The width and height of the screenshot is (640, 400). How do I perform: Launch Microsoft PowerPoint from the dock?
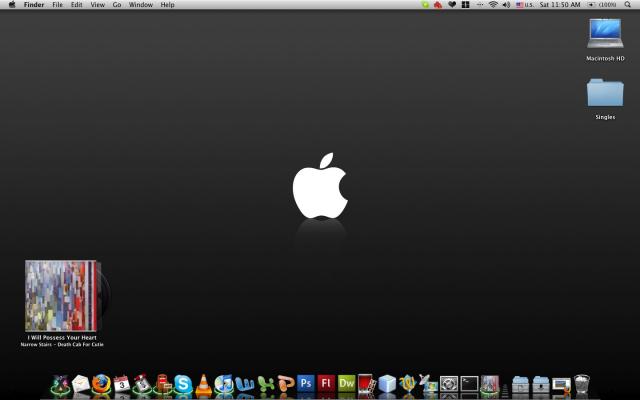click(x=285, y=384)
